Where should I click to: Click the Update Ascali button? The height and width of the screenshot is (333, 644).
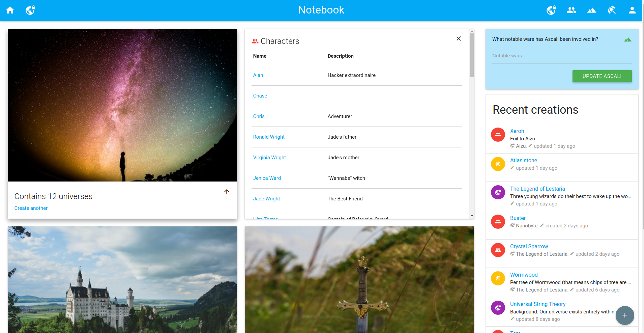602,76
